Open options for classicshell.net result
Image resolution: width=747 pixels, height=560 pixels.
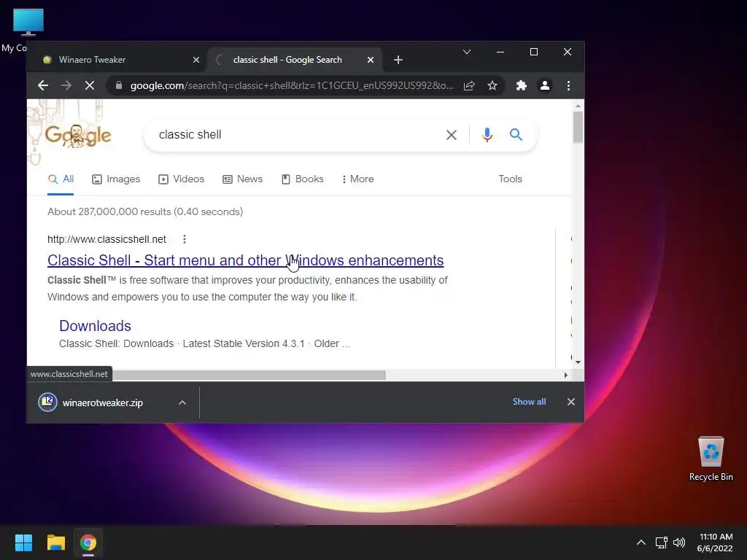pos(185,239)
